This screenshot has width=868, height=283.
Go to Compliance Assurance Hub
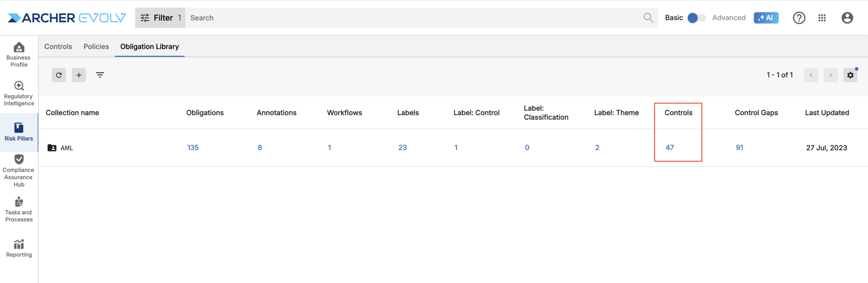(19, 171)
